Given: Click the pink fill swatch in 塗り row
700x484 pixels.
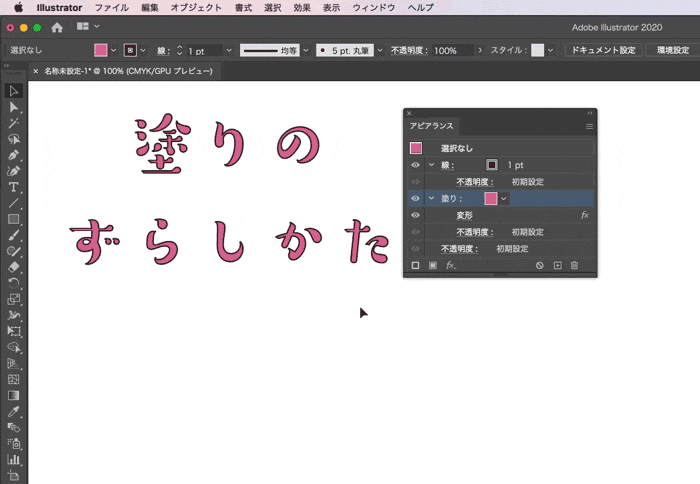Looking at the screenshot, I should (490, 199).
